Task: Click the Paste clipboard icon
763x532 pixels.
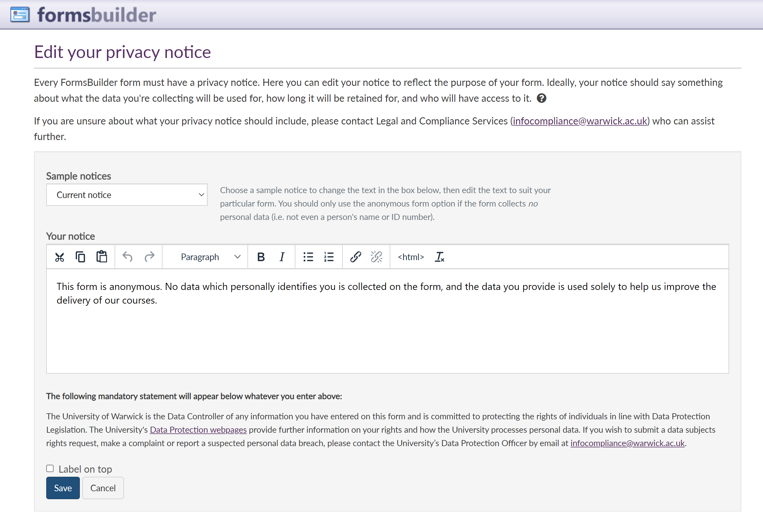Action: pos(101,257)
